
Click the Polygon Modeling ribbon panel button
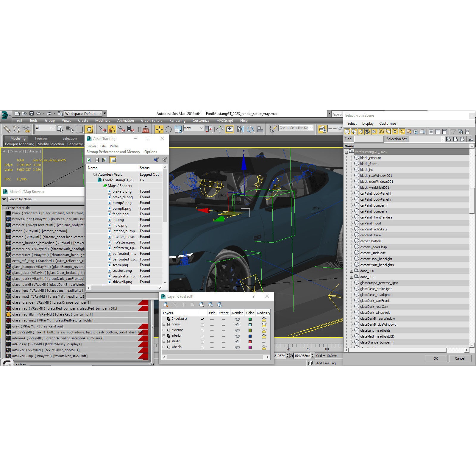(x=20, y=144)
